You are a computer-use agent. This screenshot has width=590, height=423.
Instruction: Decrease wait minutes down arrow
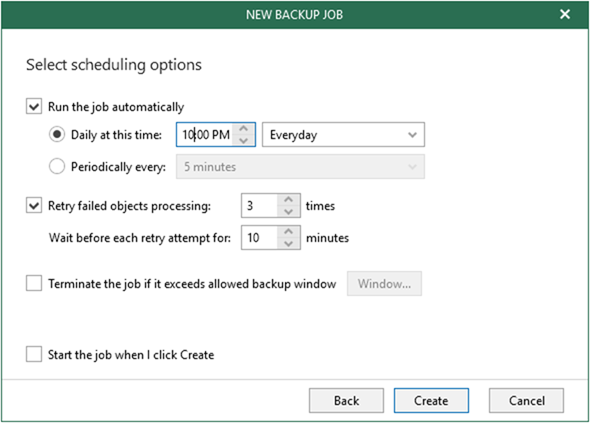289,243
